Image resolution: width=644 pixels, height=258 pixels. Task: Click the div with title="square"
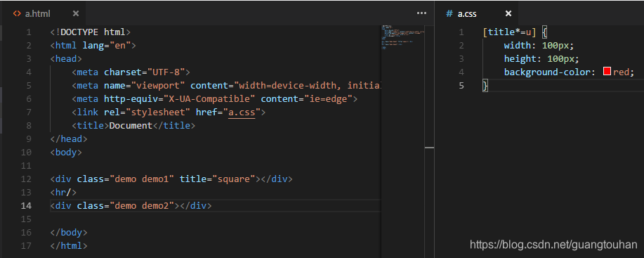(x=171, y=179)
